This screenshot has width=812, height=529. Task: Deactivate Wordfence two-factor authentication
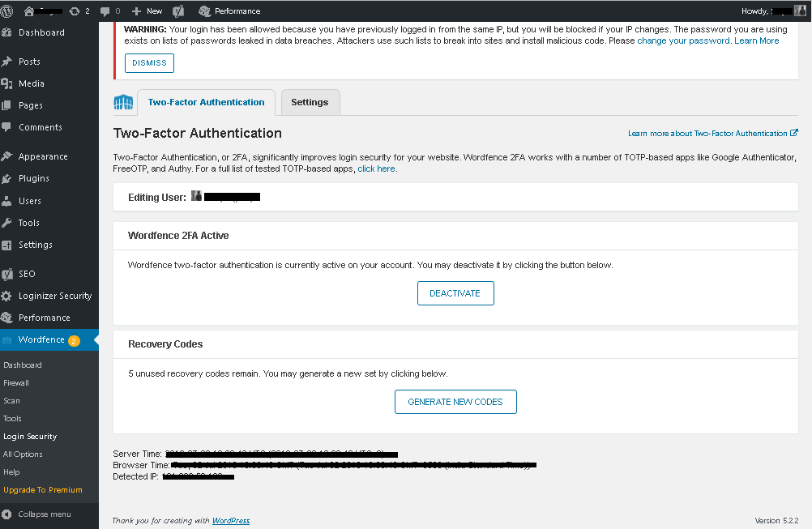point(455,293)
